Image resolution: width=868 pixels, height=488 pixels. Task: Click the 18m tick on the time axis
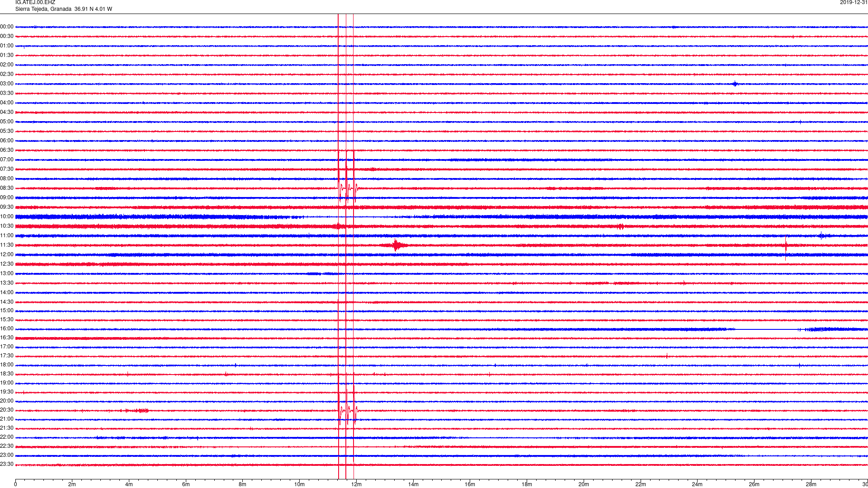[x=527, y=484]
